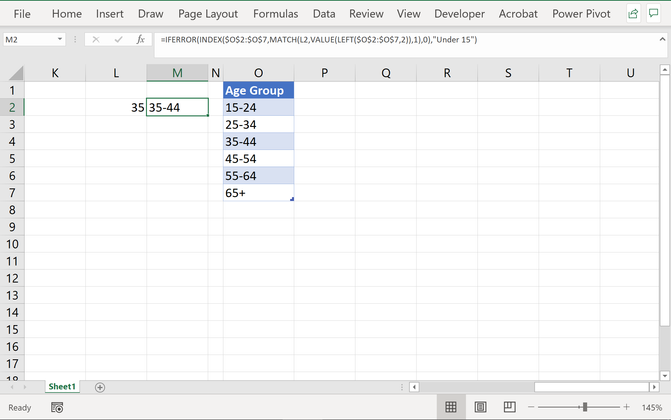Click the vertical scrollbar down arrow
671x420 pixels.
(665, 376)
